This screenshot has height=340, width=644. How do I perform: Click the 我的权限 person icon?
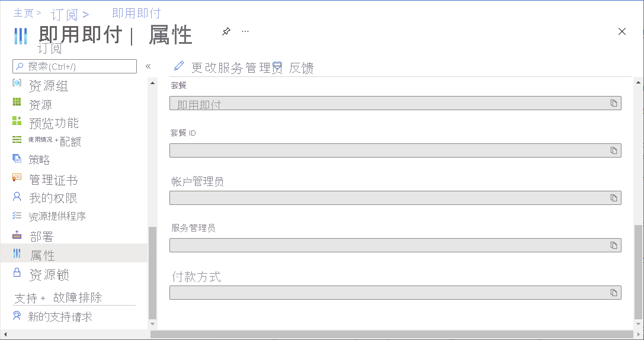pos(17,196)
